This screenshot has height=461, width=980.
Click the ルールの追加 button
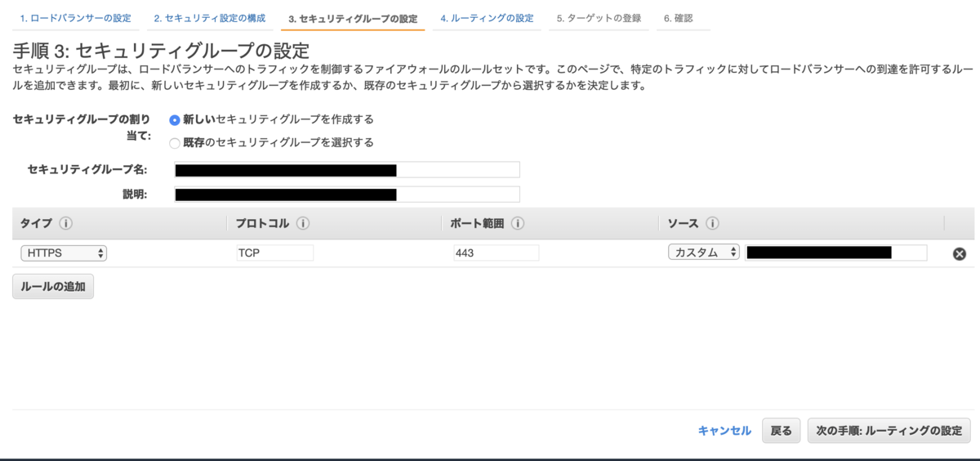coord(53,287)
